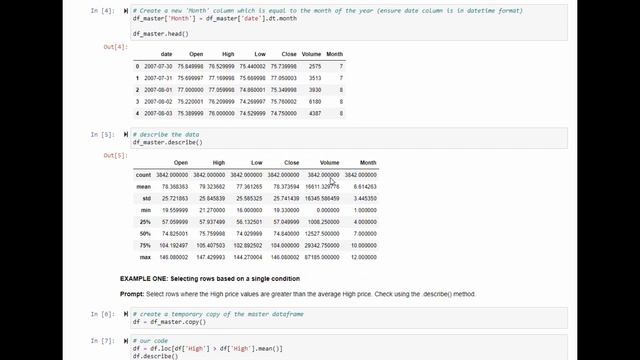Click the df = df_master.copy() code line
The height and width of the screenshot is (360, 640).
point(169,322)
